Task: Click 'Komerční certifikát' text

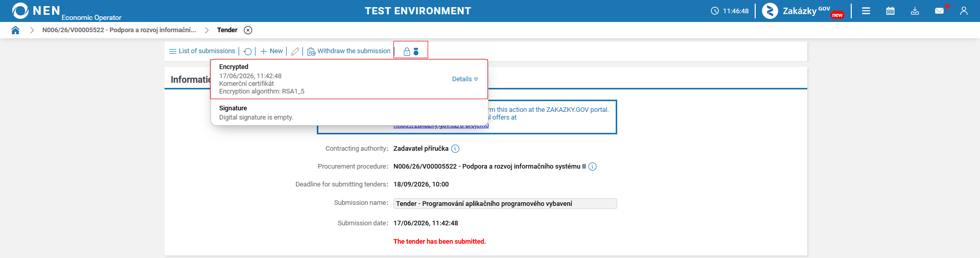Action: point(246,84)
